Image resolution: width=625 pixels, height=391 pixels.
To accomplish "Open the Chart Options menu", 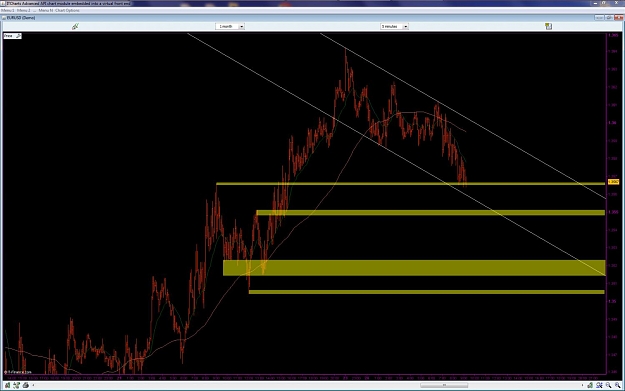I will (x=67, y=10).
